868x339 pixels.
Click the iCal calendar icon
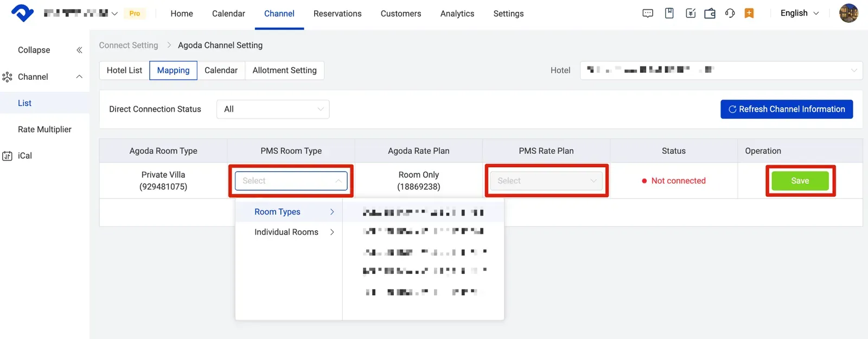7,156
